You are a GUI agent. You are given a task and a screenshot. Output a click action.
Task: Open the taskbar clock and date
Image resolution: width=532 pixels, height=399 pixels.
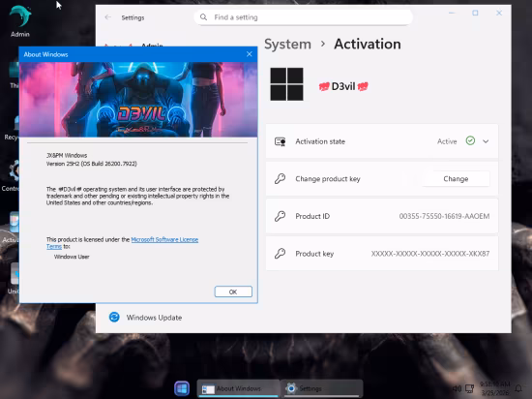tap(495, 388)
